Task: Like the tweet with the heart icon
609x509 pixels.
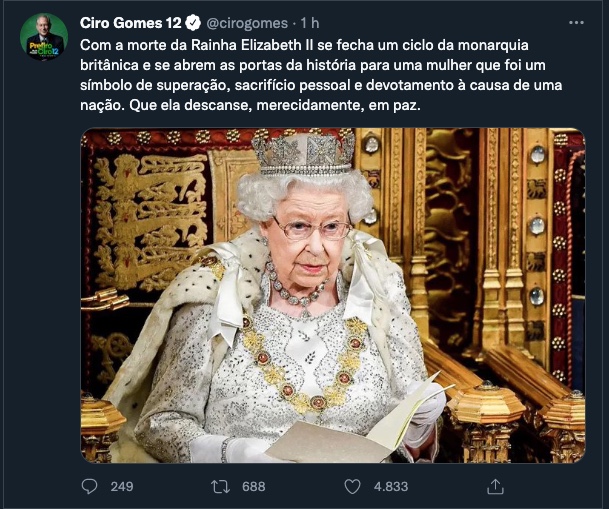Action: [352, 486]
